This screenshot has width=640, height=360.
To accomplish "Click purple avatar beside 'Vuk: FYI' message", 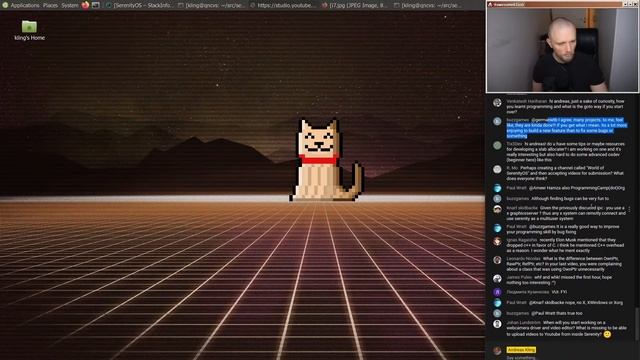I will (497, 292).
